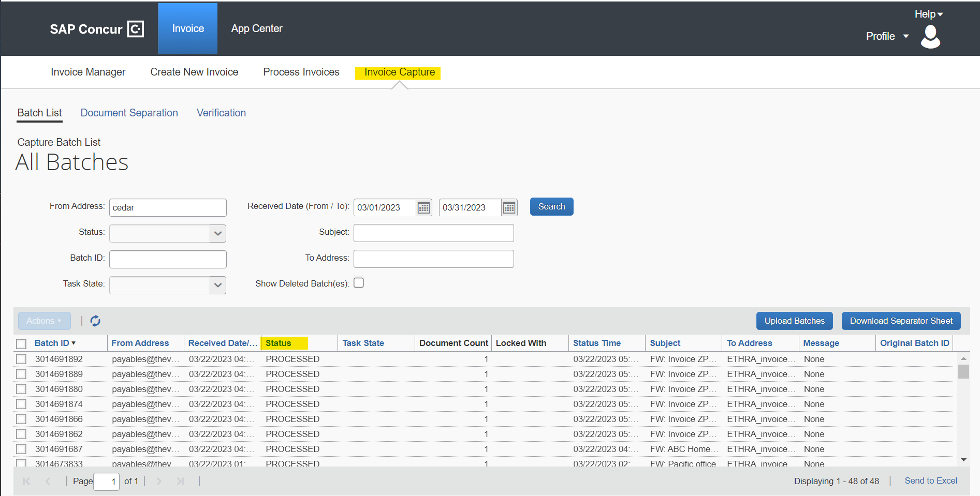This screenshot has height=496, width=980.
Task: Open the Actions dropdown button
Action: 44,321
